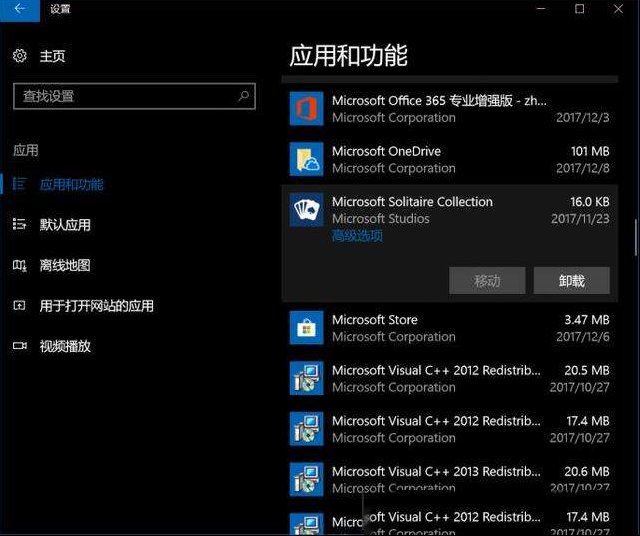640x536 pixels.
Task: Select Microsoft Store list entry
Action: tap(450, 328)
